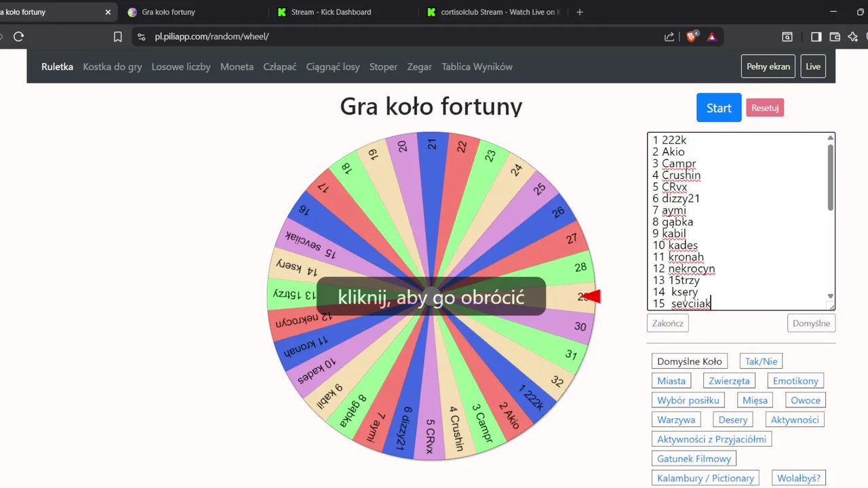Viewport: 868px width, 488px height.
Task: Select the Emotikony preset
Action: pos(796,381)
